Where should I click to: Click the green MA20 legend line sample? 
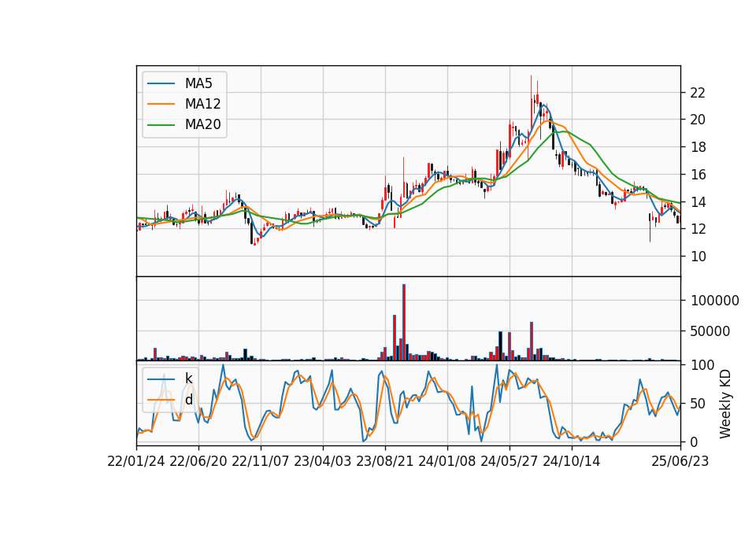(161, 124)
